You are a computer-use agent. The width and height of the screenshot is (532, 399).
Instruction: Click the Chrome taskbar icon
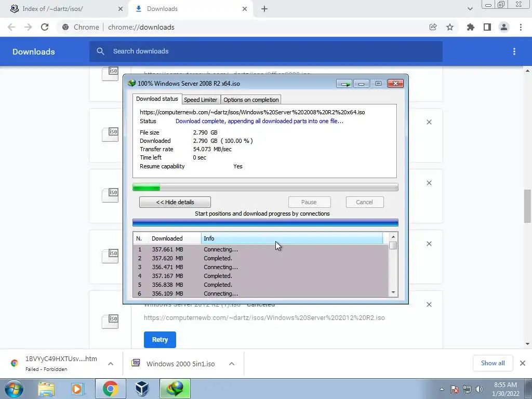(x=110, y=389)
